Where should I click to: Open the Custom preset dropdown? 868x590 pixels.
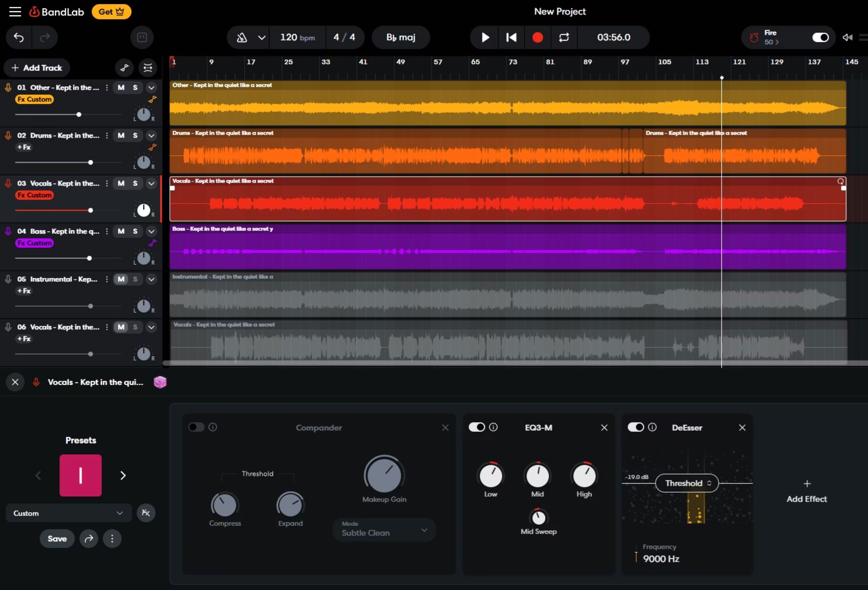[69, 513]
